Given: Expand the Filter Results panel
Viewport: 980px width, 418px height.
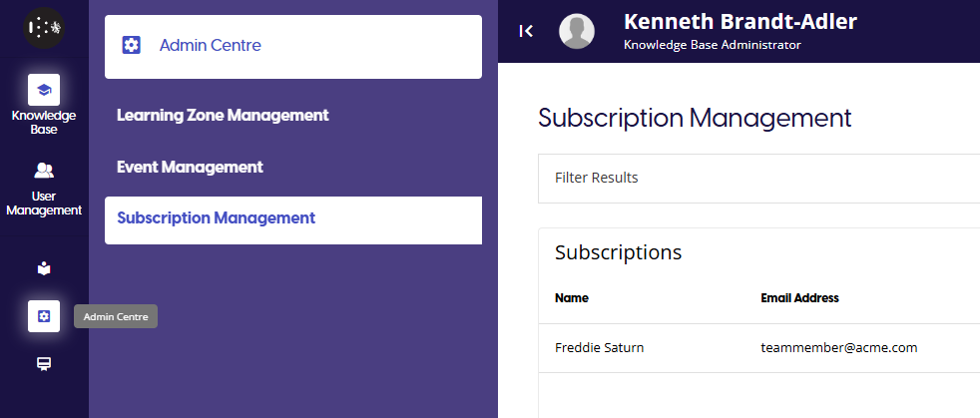Looking at the screenshot, I should point(597,178).
